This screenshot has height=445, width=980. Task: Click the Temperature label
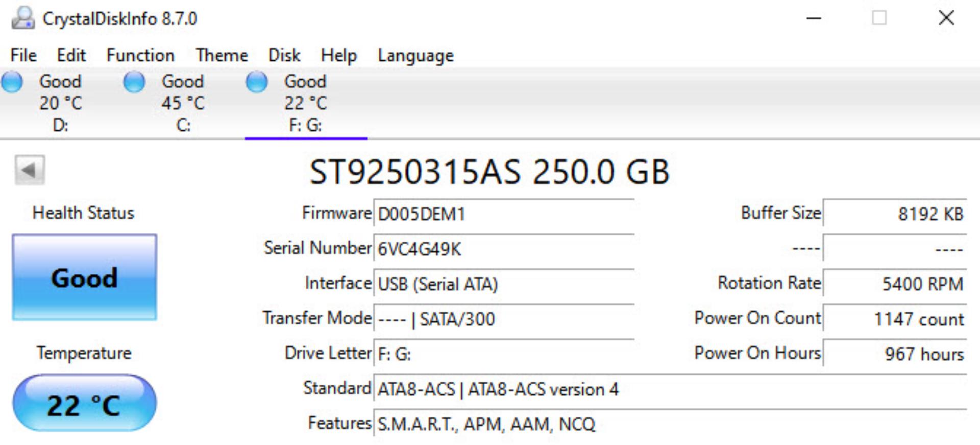pyautogui.click(x=84, y=353)
